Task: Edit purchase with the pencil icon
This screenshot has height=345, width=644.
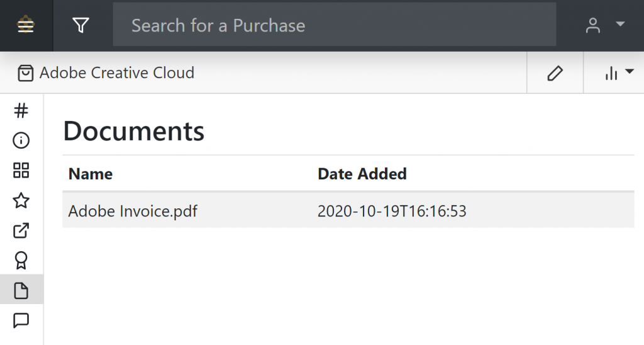Action: point(555,73)
